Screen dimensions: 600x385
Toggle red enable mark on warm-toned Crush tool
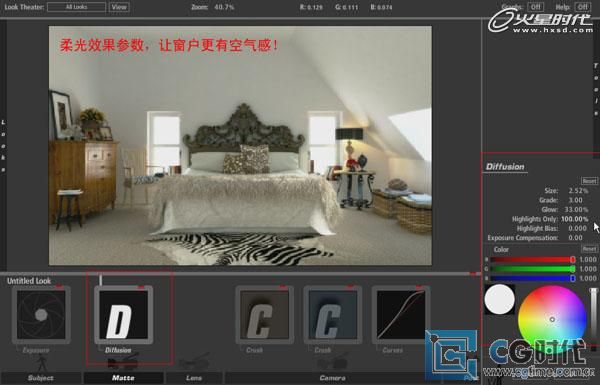pos(283,286)
